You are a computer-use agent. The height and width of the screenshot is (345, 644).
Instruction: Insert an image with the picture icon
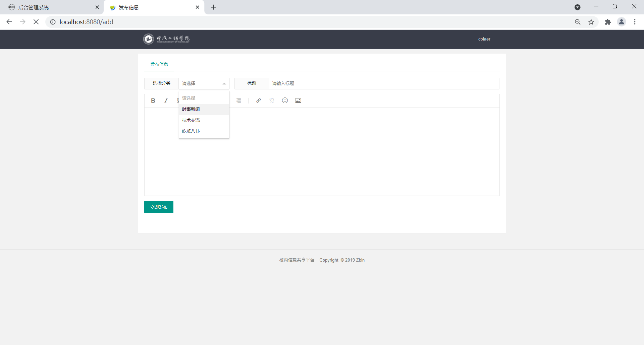[298, 100]
